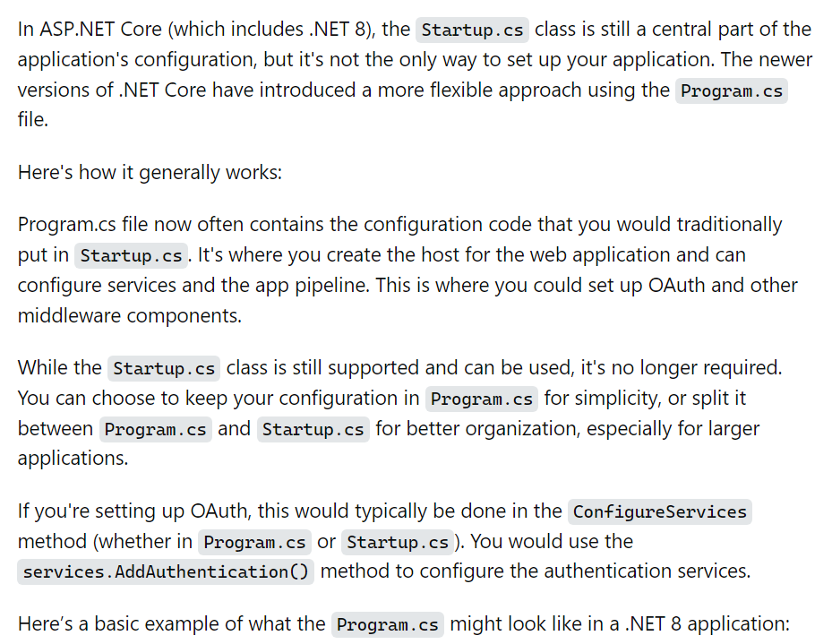
Task: Click the Program.cs code chip before the word 'file.'
Action: [x=732, y=90]
